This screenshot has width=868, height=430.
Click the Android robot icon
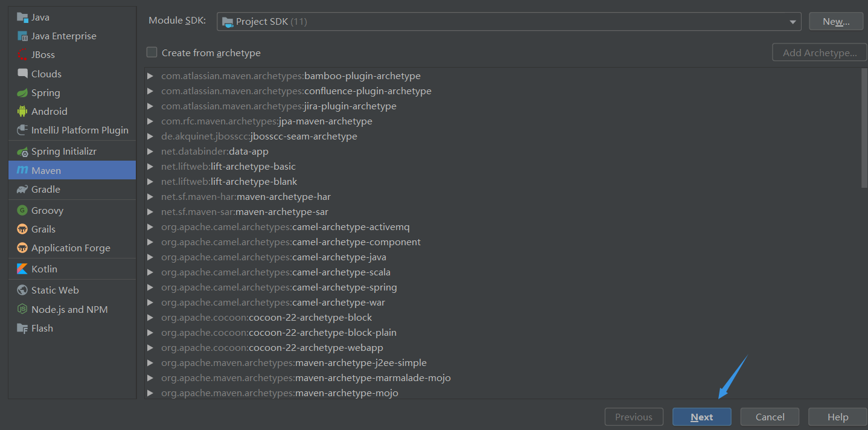coord(22,112)
